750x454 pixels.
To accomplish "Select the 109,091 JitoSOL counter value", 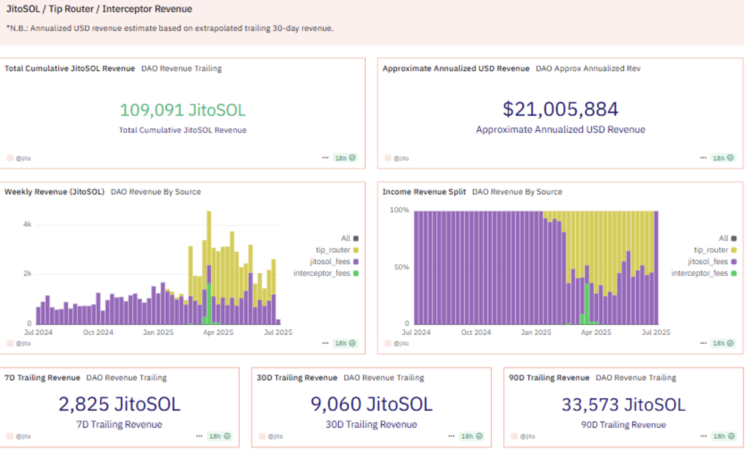I will pyautogui.click(x=182, y=110).
